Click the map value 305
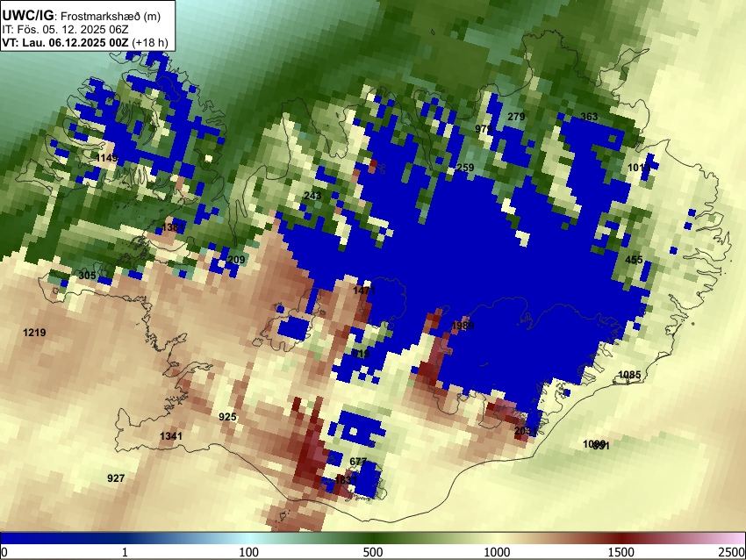 tap(87, 276)
